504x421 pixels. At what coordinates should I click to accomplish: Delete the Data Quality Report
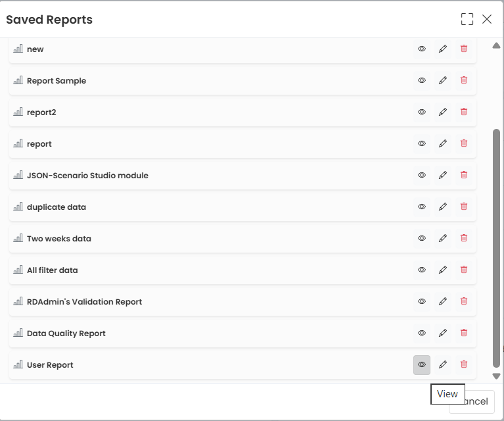pyautogui.click(x=464, y=333)
